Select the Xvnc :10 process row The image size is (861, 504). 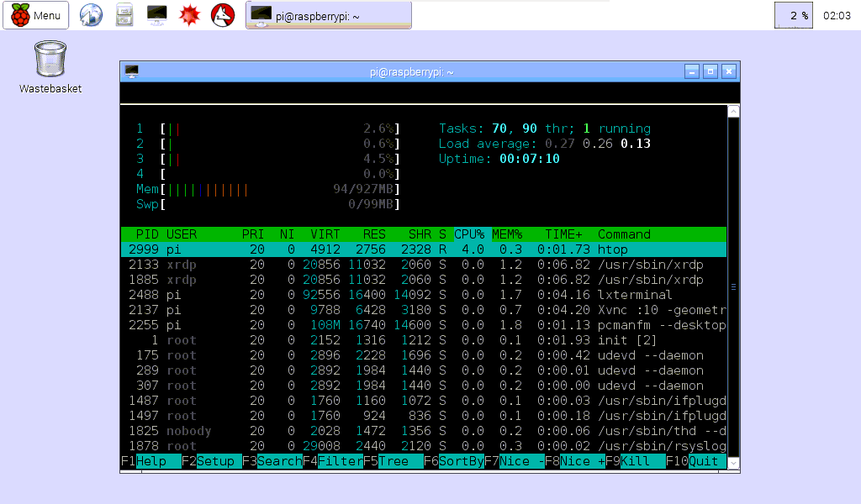pos(424,310)
